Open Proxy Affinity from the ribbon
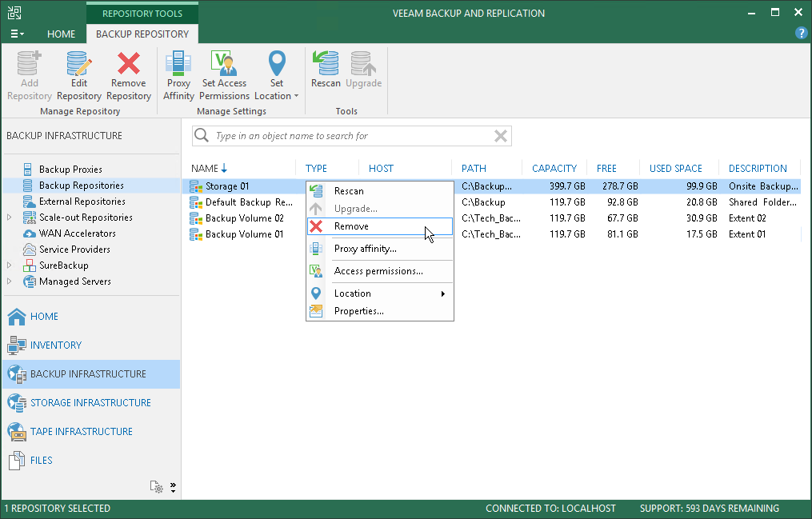The image size is (812, 519). click(x=178, y=75)
